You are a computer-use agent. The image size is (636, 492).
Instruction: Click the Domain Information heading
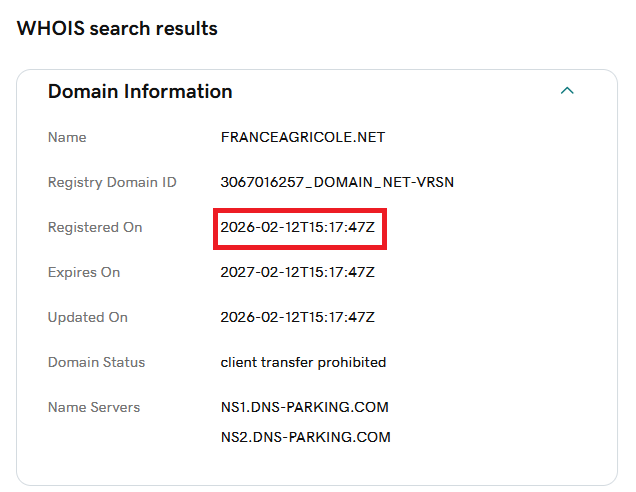[140, 92]
